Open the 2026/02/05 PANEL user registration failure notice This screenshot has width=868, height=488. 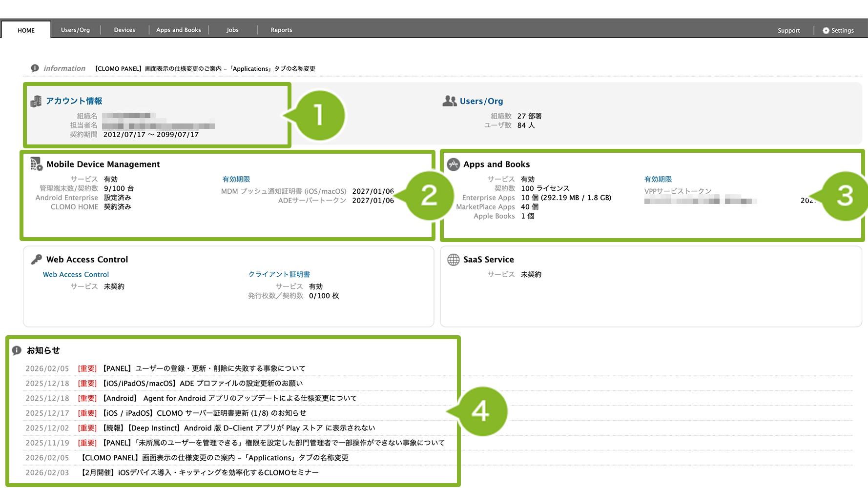[x=204, y=368]
